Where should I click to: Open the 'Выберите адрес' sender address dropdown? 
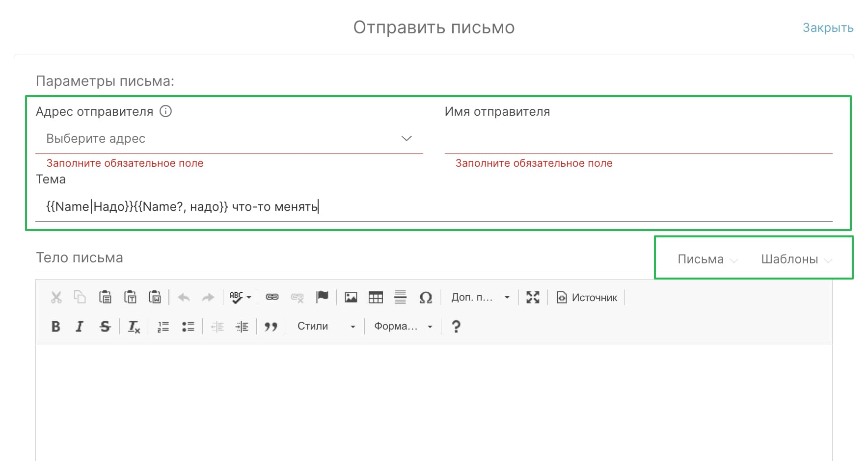click(x=229, y=139)
